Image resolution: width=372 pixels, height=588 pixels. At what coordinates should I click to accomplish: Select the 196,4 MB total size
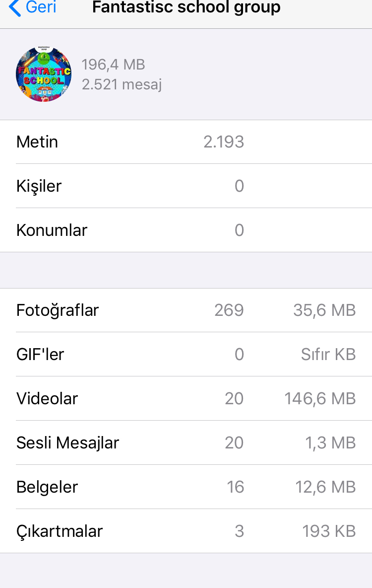(113, 65)
